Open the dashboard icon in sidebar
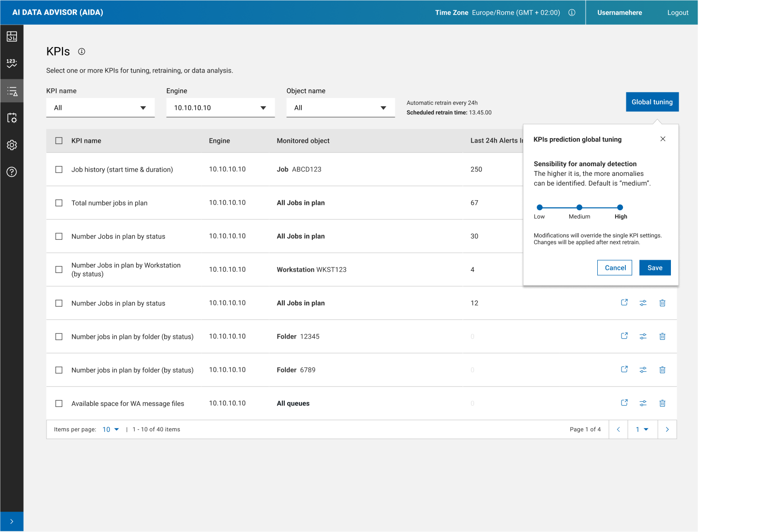 pos(12,37)
